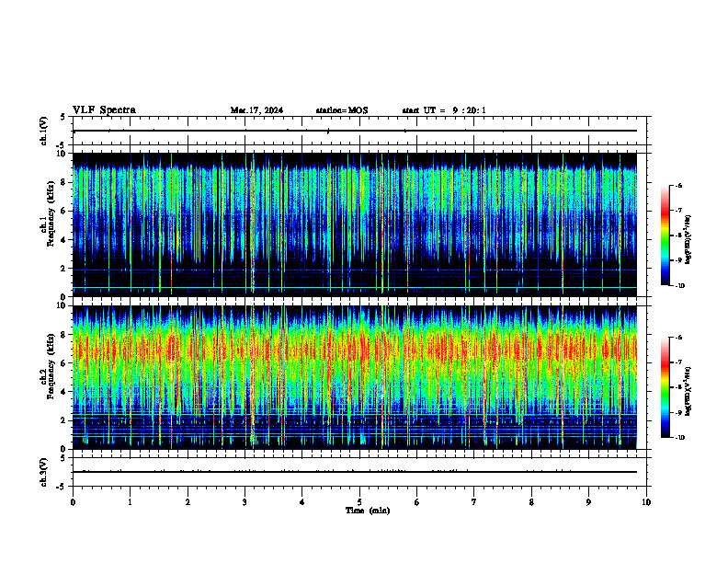Click the '-10' tick on ch.2 color bar

click(x=680, y=438)
